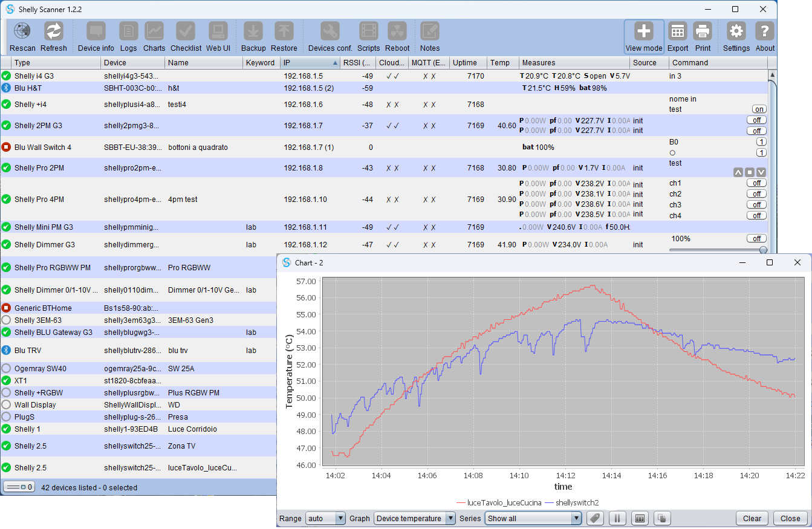Sort by the Name column header
Image resolution: width=812 pixels, height=529 pixels.
[204, 62]
